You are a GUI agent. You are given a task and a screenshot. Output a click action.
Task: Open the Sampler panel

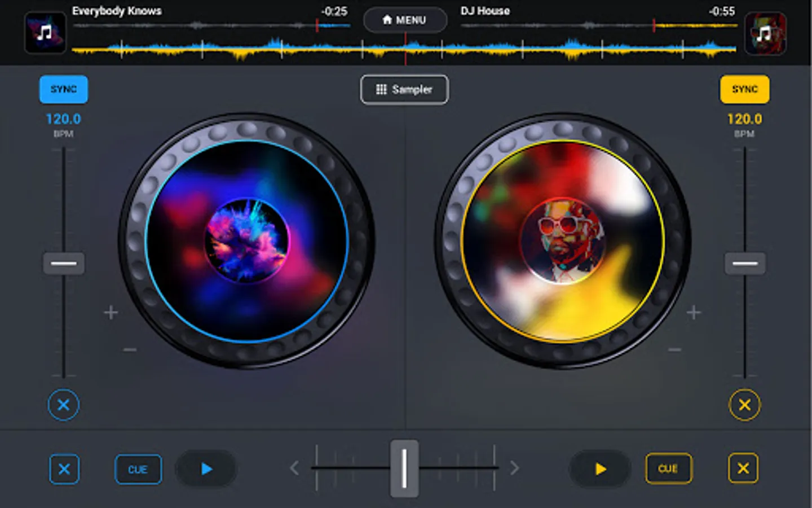click(404, 89)
